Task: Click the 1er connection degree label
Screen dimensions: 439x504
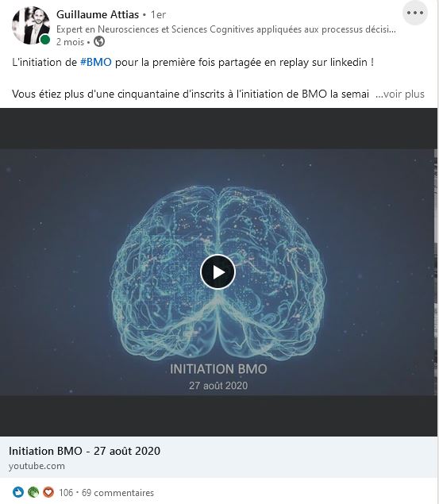Action: 158,15
